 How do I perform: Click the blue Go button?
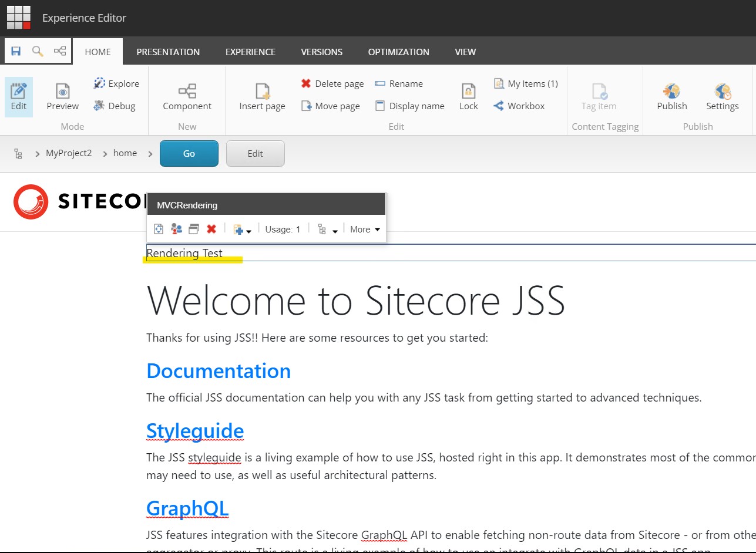(x=189, y=154)
